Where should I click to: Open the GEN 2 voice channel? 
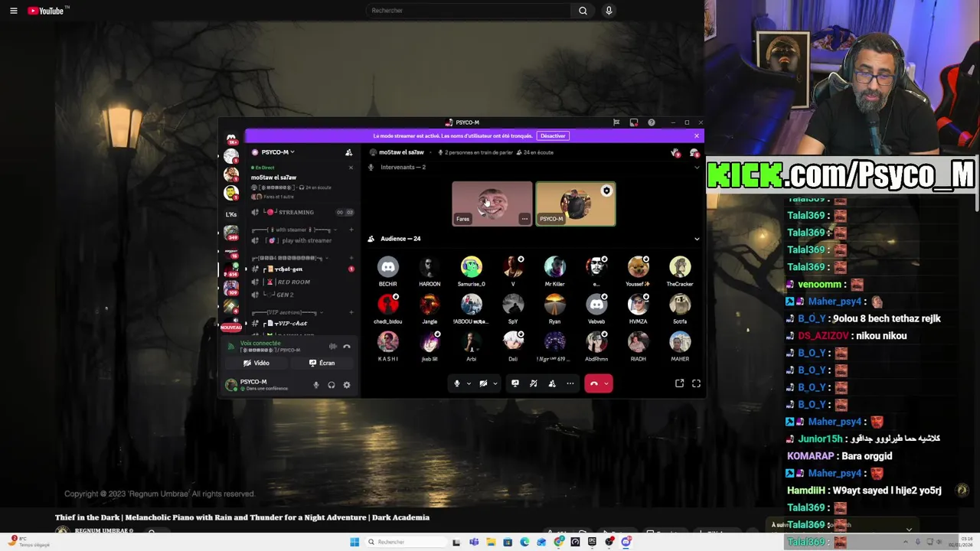pyautogui.click(x=302, y=295)
